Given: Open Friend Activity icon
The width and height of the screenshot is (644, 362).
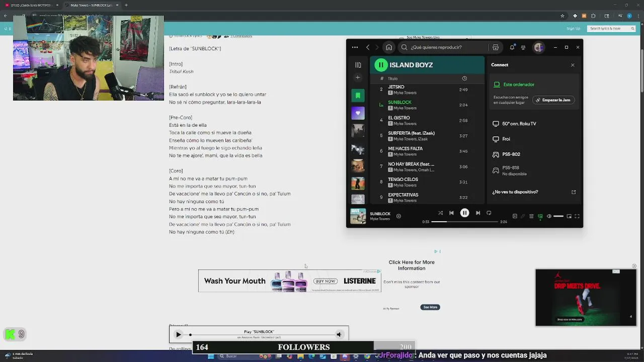Looking at the screenshot, I should pyautogui.click(x=523, y=47).
